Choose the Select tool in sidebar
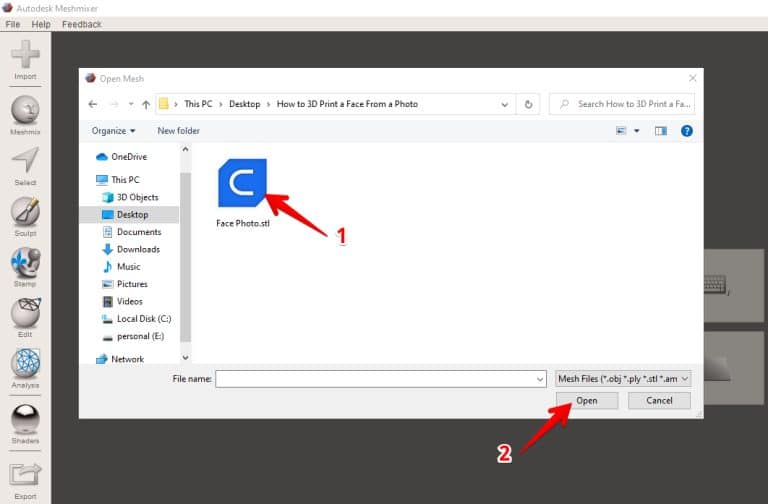The width and height of the screenshot is (768, 504). tap(25, 161)
